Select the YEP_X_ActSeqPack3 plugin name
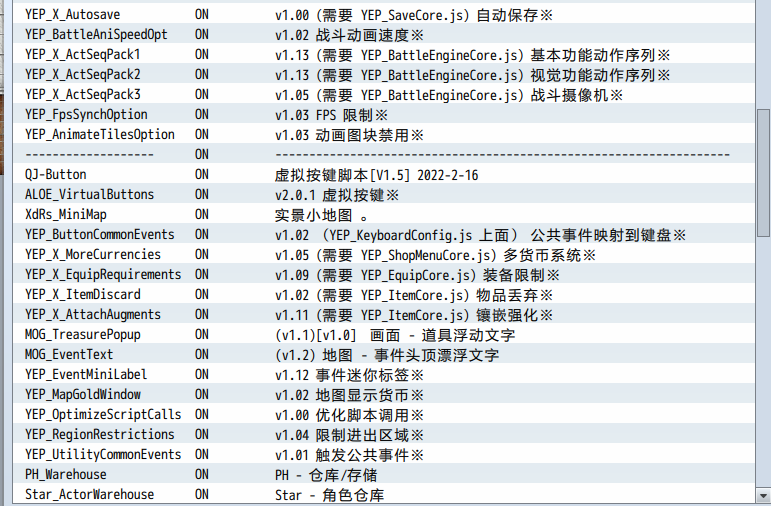This screenshot has width=771, height=506. click(83, 95)
